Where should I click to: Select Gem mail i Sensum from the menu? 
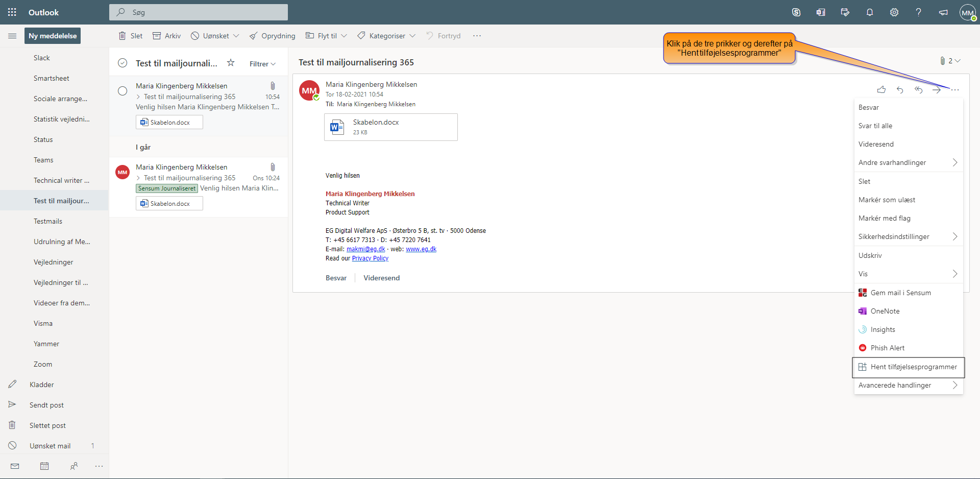coord(900,292)
